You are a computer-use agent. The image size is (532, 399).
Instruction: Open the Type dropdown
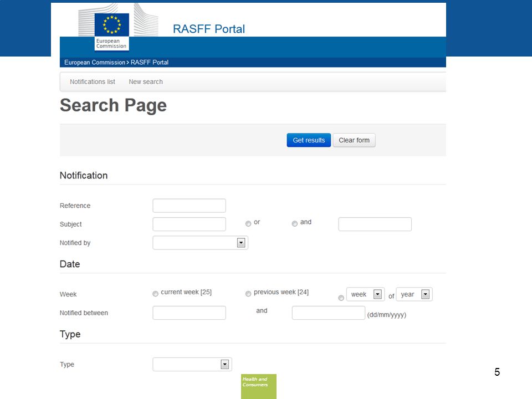click(192, 365)
